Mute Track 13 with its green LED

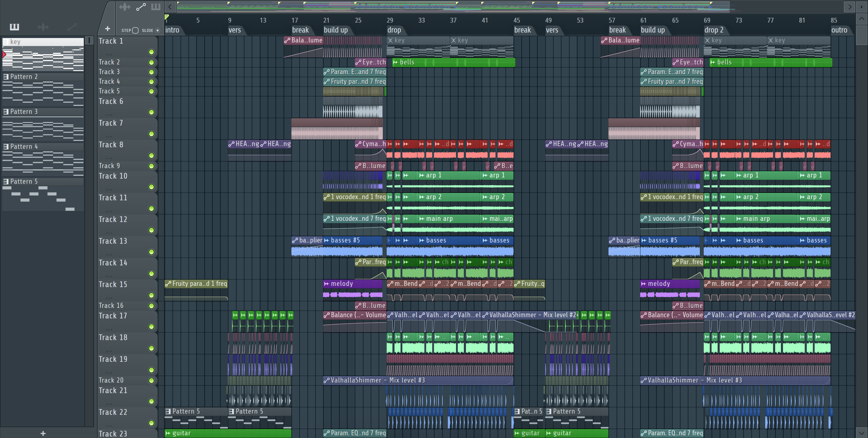click(x=152, y=252)
